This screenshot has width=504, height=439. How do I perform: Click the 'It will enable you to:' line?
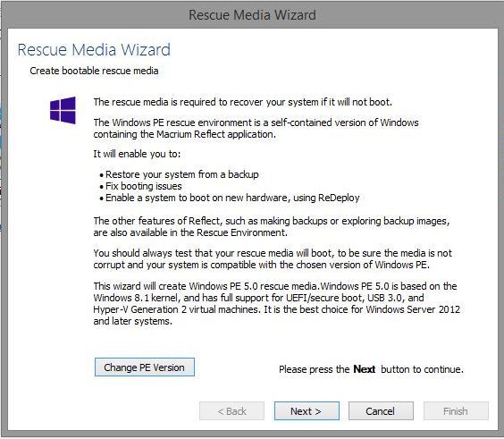coord(137,154)
